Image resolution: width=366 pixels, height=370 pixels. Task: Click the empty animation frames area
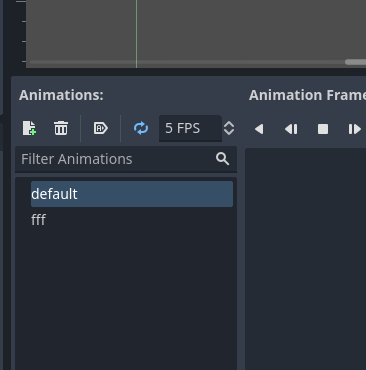click(306, 259)
